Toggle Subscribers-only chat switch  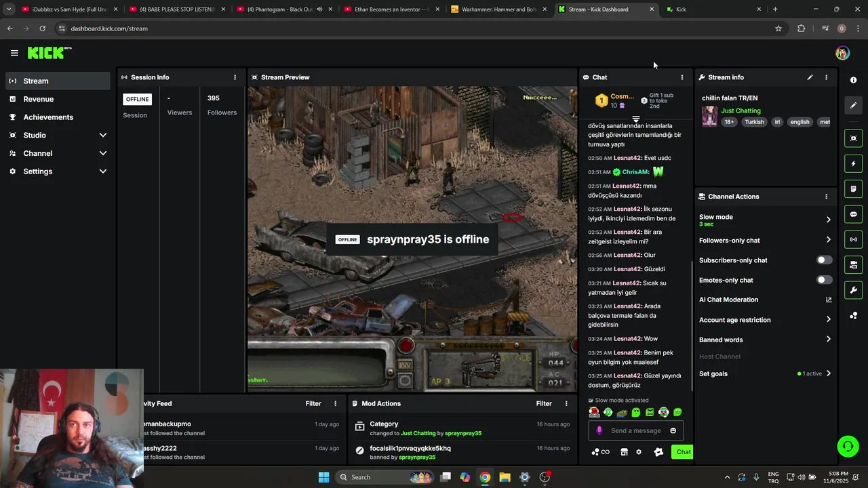point(824,260)
